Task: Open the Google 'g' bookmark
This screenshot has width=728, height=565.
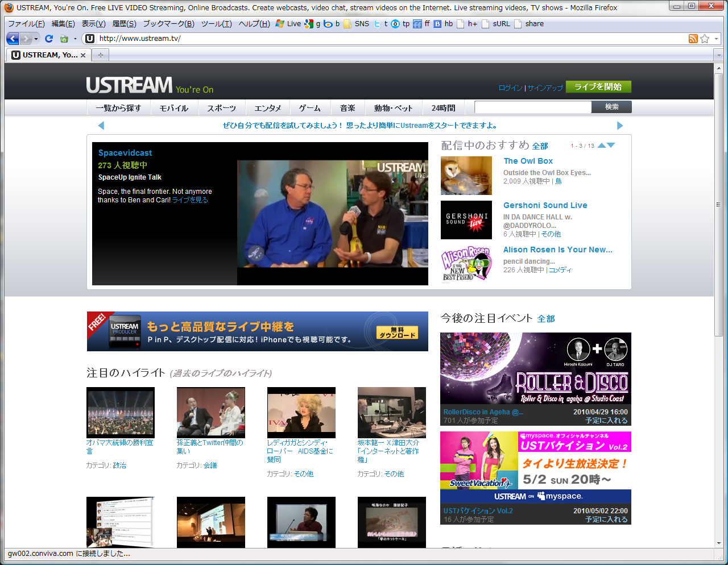Action: coord(313,24)
